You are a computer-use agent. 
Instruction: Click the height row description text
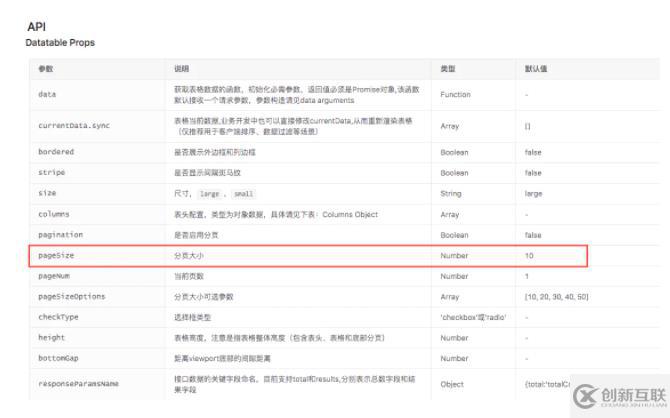coord(279,338)
